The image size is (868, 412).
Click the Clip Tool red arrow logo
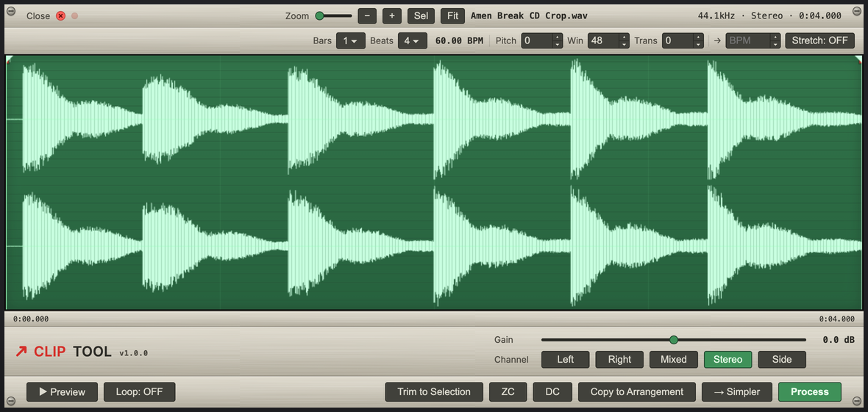tap(21, 351)
